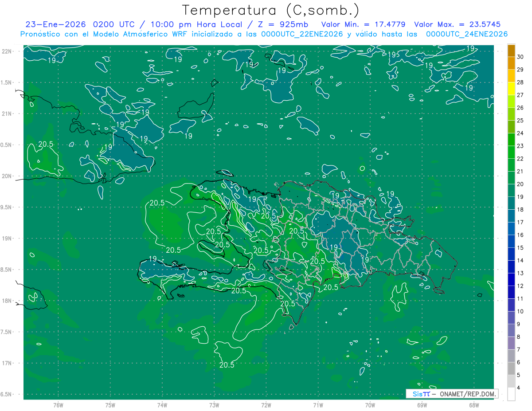Click the colorbar scale label "4"
Image resolution: width=532 pixels, height=411 pixels.
coord(520,388)
